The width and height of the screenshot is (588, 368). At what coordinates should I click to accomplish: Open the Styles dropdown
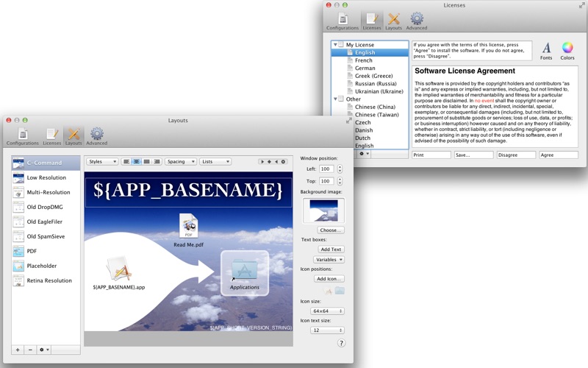102,161
